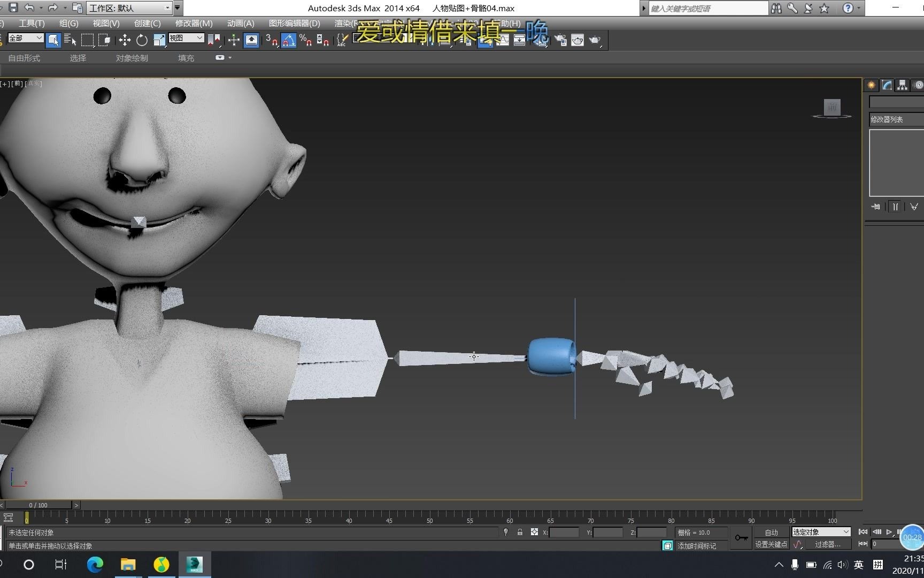
Task: Click the Render Production teapot icon
Action: coord(595,40)
